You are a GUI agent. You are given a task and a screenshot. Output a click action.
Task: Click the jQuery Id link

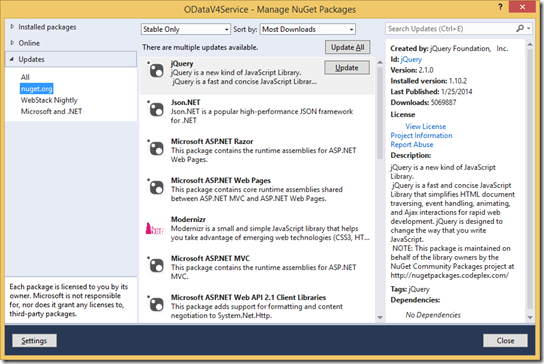click(411, 59)
